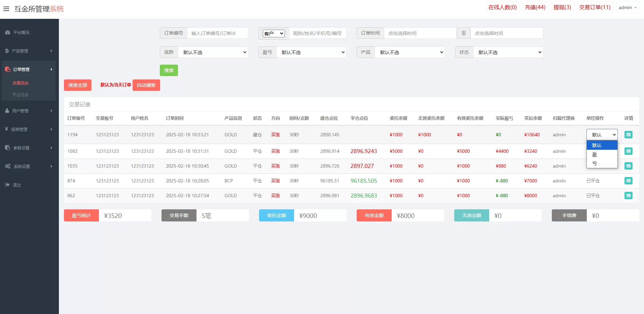Open the 涨跌 filter dropdown

click(213, 53)
